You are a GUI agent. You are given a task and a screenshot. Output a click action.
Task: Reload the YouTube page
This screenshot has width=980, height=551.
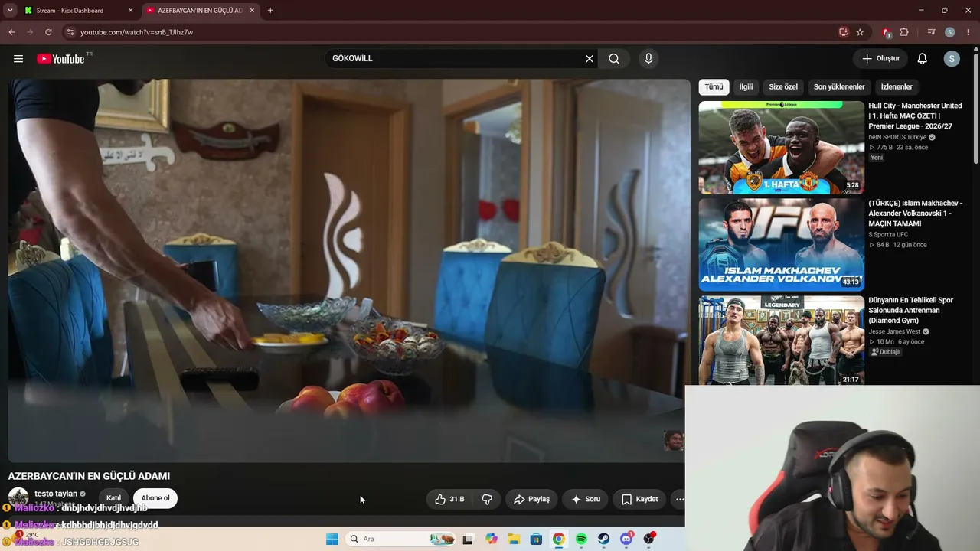coord(48,32)
